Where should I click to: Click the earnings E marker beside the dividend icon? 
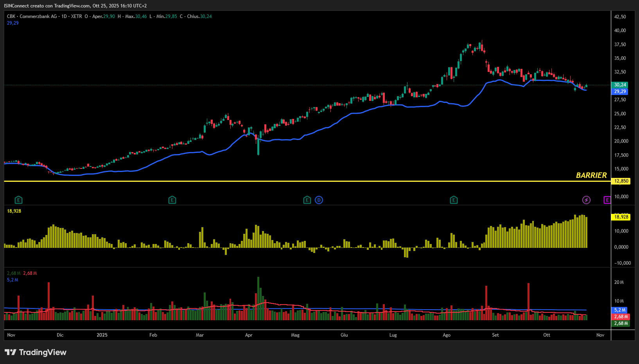(x=307, y=200)
